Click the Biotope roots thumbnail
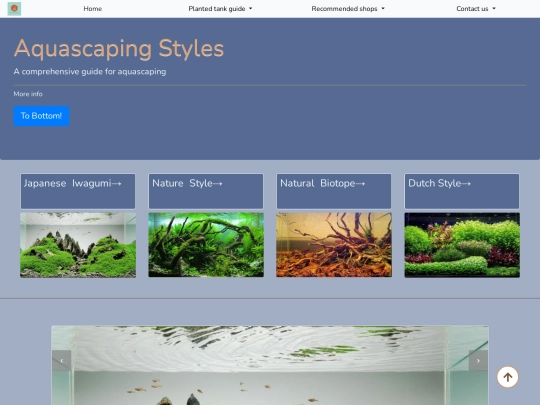The image size is (540, 405). coord(334,245)
